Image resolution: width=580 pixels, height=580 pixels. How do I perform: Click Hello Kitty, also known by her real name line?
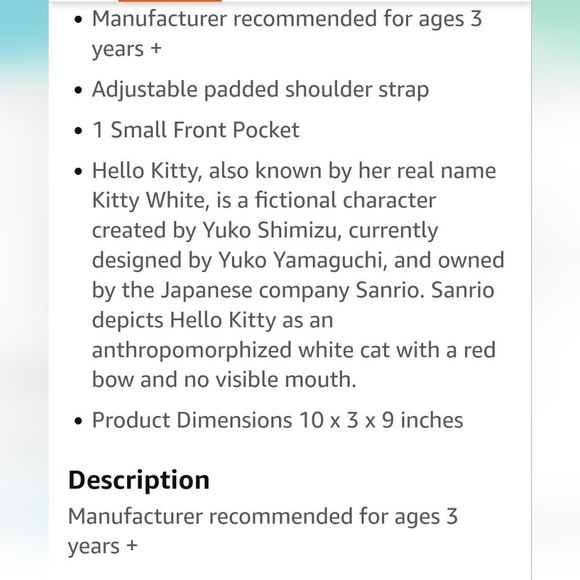point(294,171)
